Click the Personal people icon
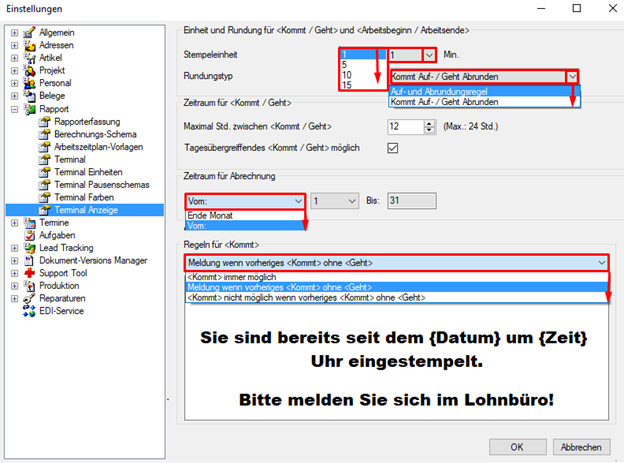The image size is (624, 463). [29, 83]
